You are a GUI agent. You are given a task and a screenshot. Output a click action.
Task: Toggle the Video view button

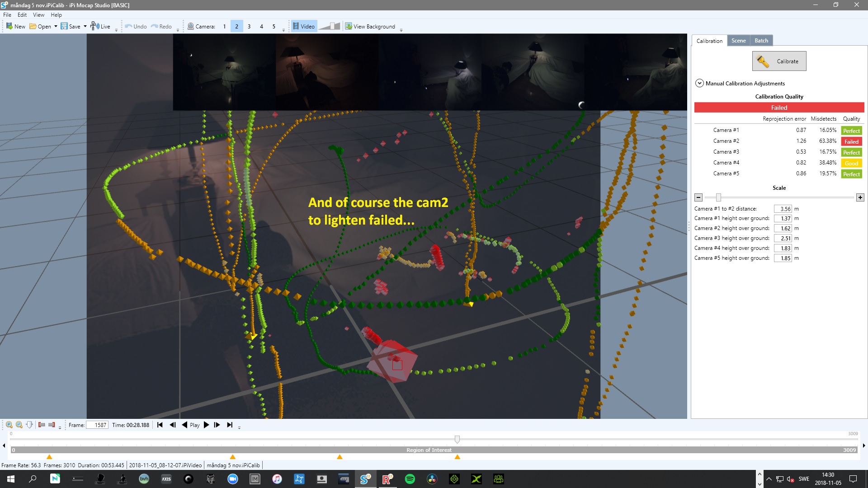point(304,26)
